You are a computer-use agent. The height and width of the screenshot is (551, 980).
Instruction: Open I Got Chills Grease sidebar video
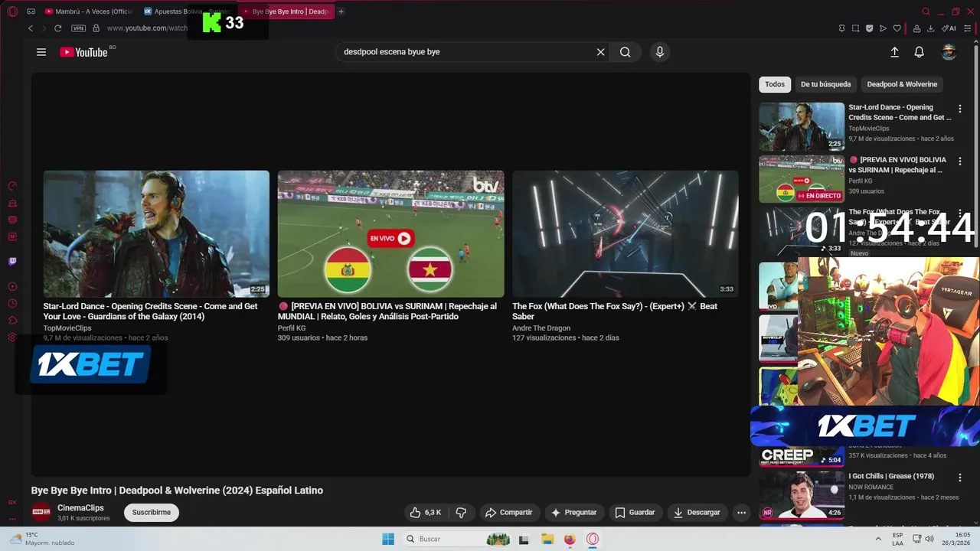coord(891,476)
